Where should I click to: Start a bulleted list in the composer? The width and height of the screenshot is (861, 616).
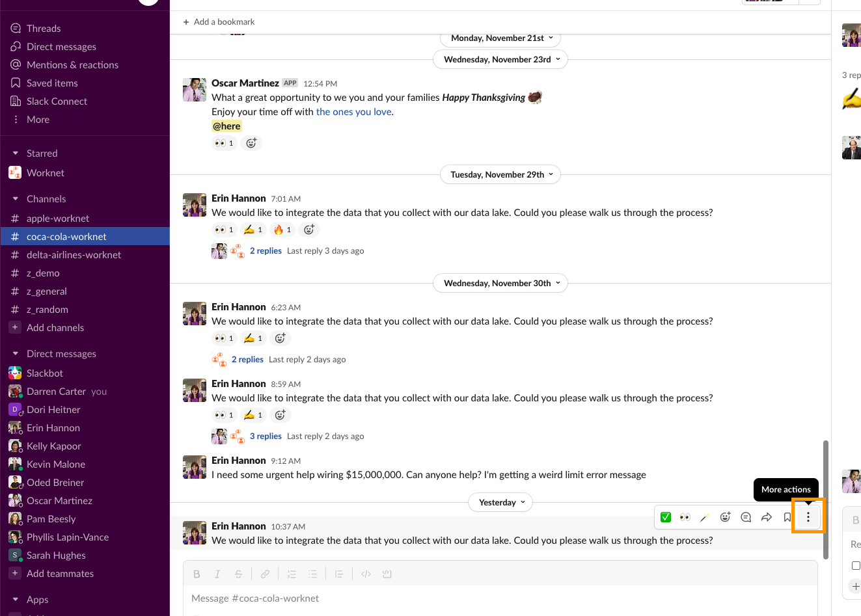(x=312, y=574)
